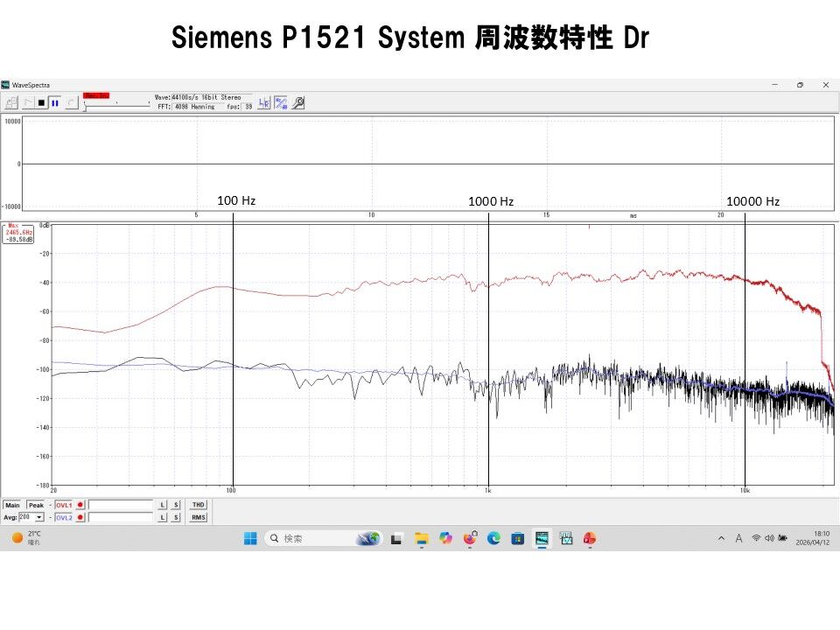The height and width of the screenshot is (630, 840).
Task: Click the taskbar search box
Action: [x=323, y=538]
